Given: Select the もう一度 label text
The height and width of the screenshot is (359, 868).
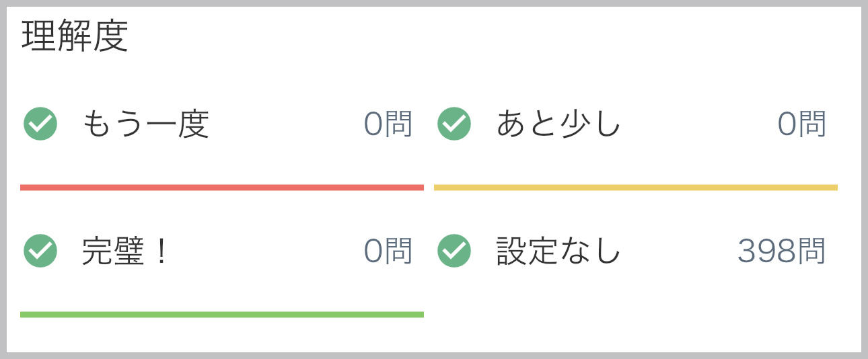Looking at the screenshot, I should [146, 124].
